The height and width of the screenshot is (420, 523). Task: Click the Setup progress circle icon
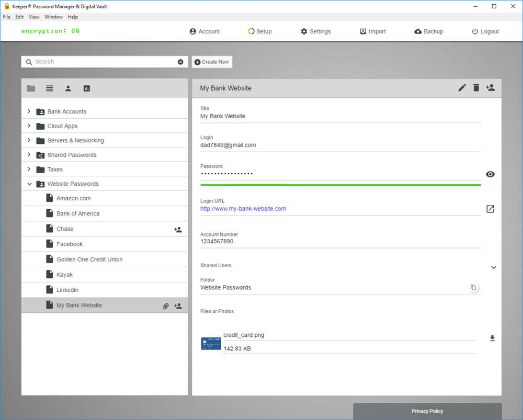tap(251, 31)
